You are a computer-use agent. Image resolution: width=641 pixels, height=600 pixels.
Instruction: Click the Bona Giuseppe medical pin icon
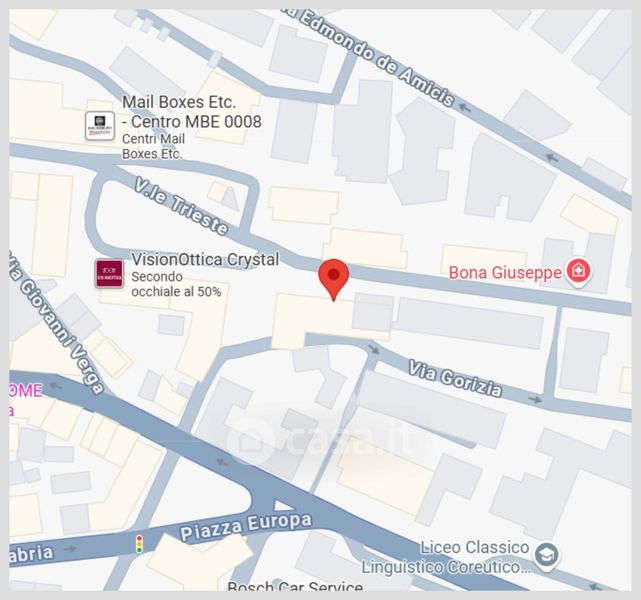[578, 271]
